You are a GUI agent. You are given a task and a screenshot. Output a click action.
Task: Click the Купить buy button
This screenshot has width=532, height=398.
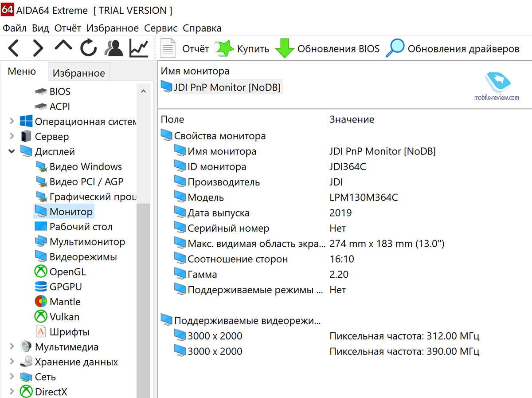pos(243,48)
